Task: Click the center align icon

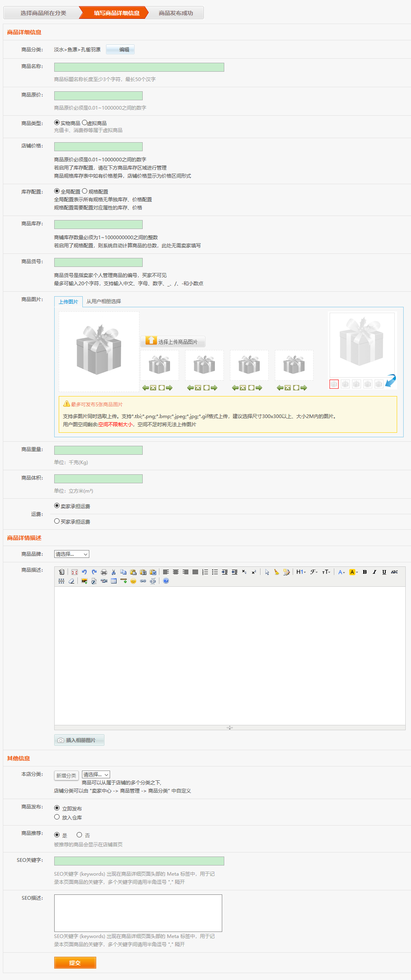Action: (x=176, y=572)
